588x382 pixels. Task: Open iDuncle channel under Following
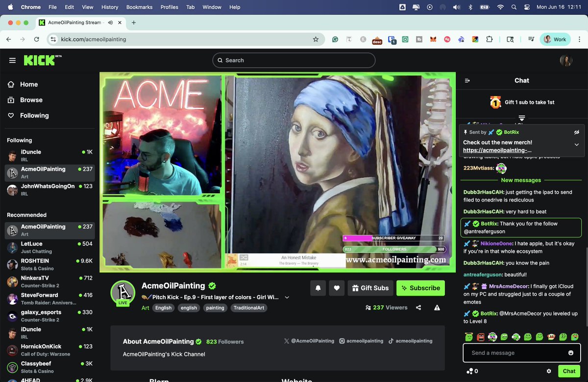(x=49, y=155)
